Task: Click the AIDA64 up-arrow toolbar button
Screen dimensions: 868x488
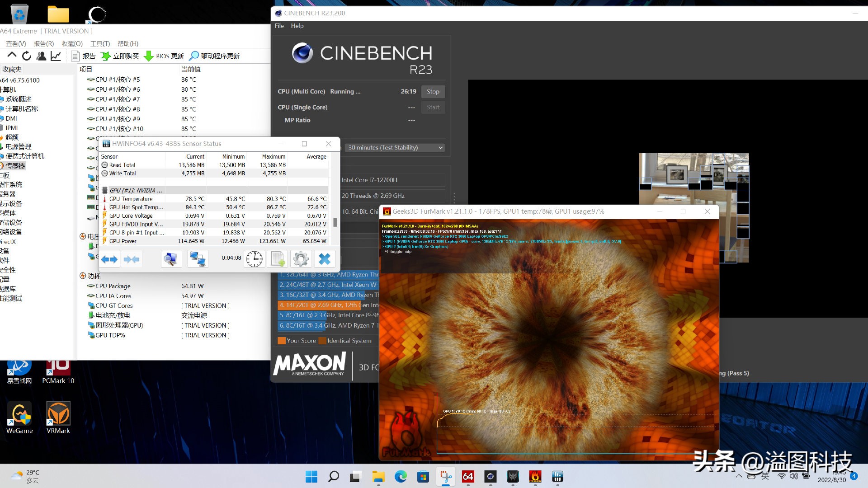Action: [12, 56]
